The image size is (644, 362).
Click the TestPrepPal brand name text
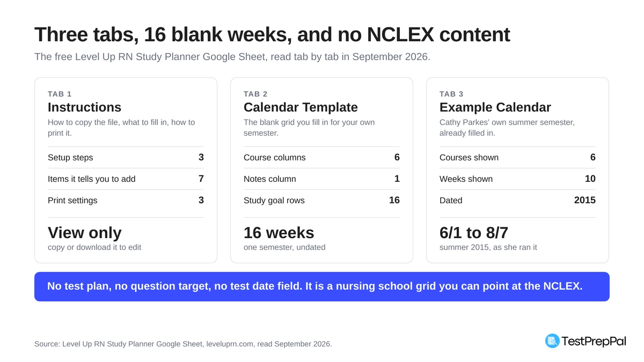594,341
